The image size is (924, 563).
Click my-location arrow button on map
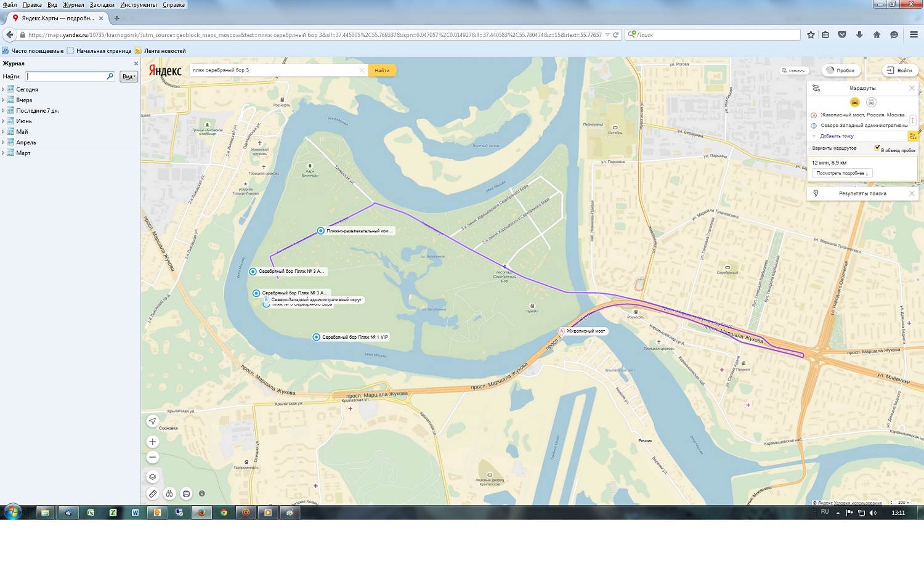(153, 421)
